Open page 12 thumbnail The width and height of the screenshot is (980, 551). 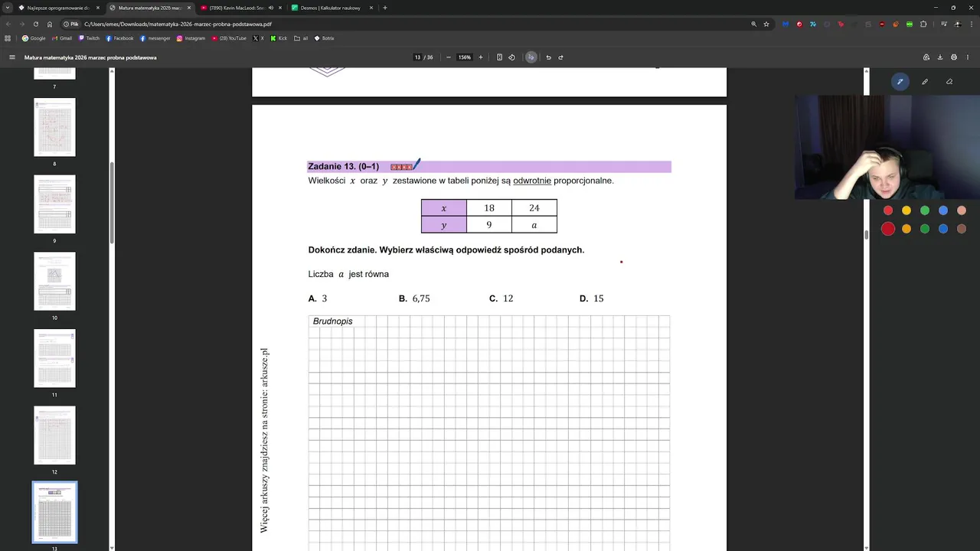[x=54, y=435]
